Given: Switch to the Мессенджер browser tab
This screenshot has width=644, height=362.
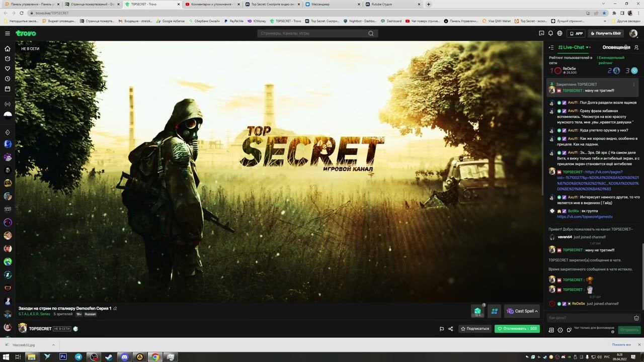Looking at the screenshot, I should click(333, 4).
